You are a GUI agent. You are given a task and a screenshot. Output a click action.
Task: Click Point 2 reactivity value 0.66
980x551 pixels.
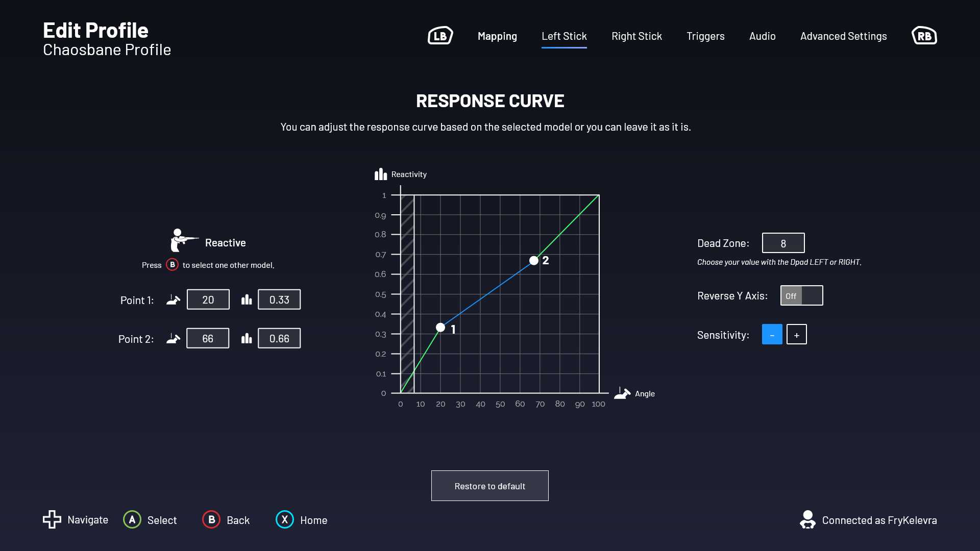(x=279, y=338)
